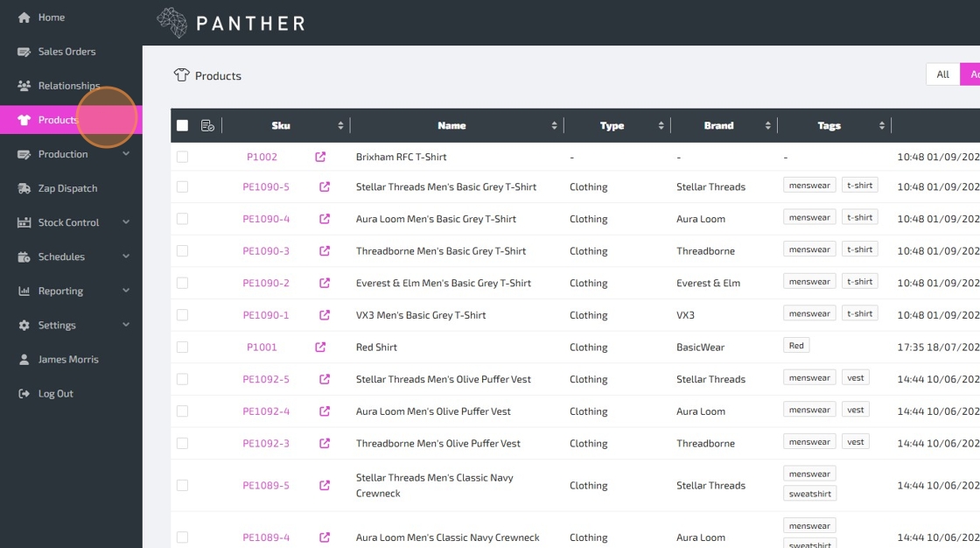Open Sales Orders from the sidebar

click(66, 52)
